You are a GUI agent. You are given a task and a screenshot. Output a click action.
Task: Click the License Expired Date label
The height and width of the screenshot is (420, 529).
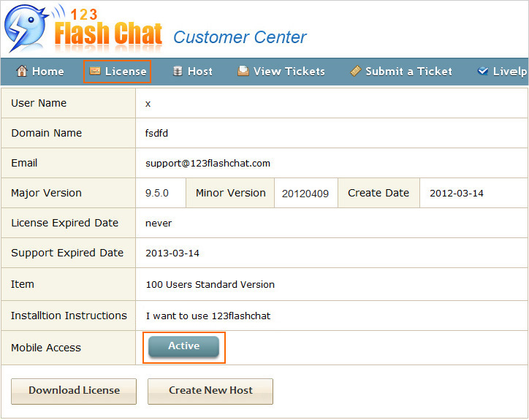(x=65, y=223)
